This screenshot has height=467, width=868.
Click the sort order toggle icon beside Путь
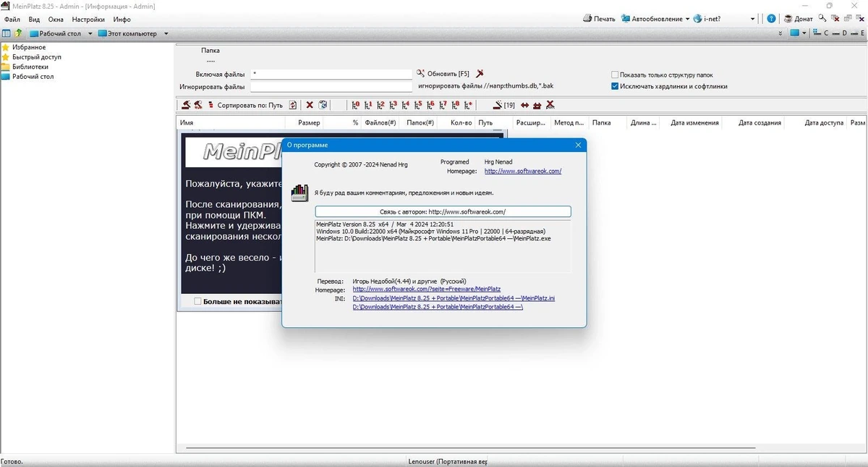pyautogui.click(x=293, y=105)
